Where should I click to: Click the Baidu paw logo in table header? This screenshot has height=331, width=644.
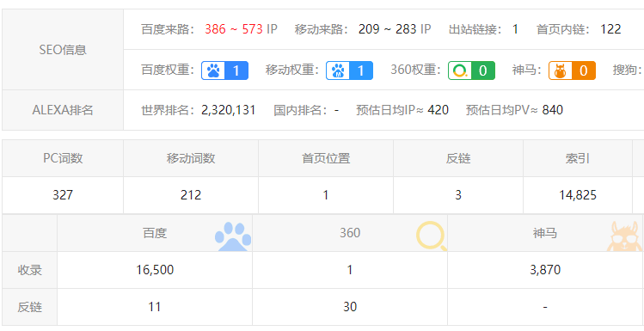[x=233, y=236]
